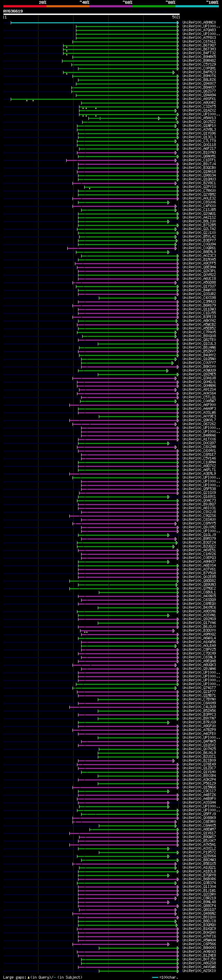222x980 pixels.
Task: Open hit UniRef100_B9JTJ4
Action: 199,164
